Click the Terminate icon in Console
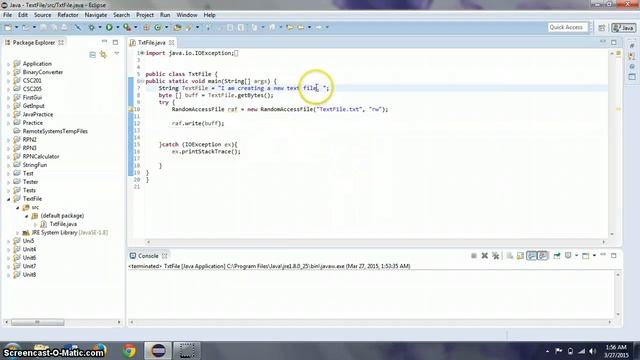The image size is (640, 360). (x=473, y=256)
